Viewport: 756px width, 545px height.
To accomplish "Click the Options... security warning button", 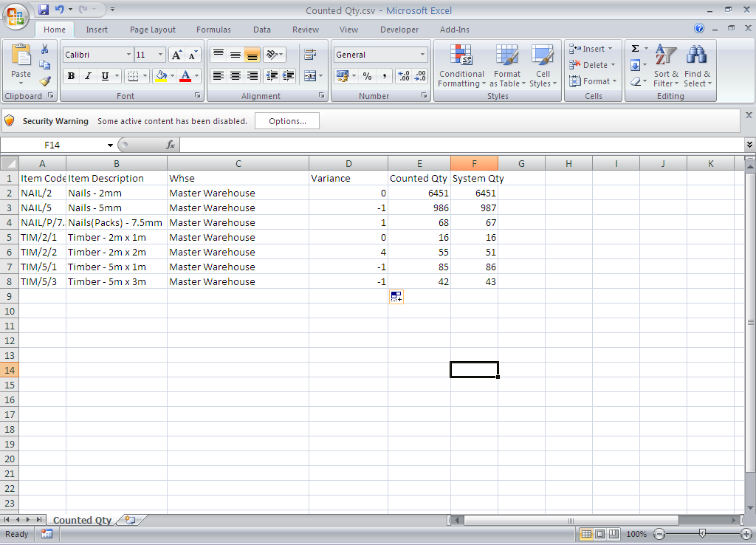I will pyautogui.click(x=287, y=121).
